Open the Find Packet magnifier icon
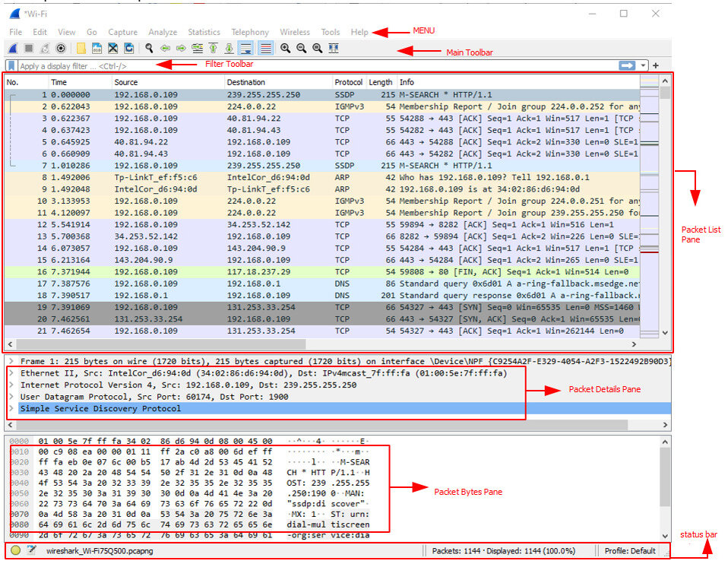Image resolution: width=728 pixels, height=564 pixels. click(148, 48)
